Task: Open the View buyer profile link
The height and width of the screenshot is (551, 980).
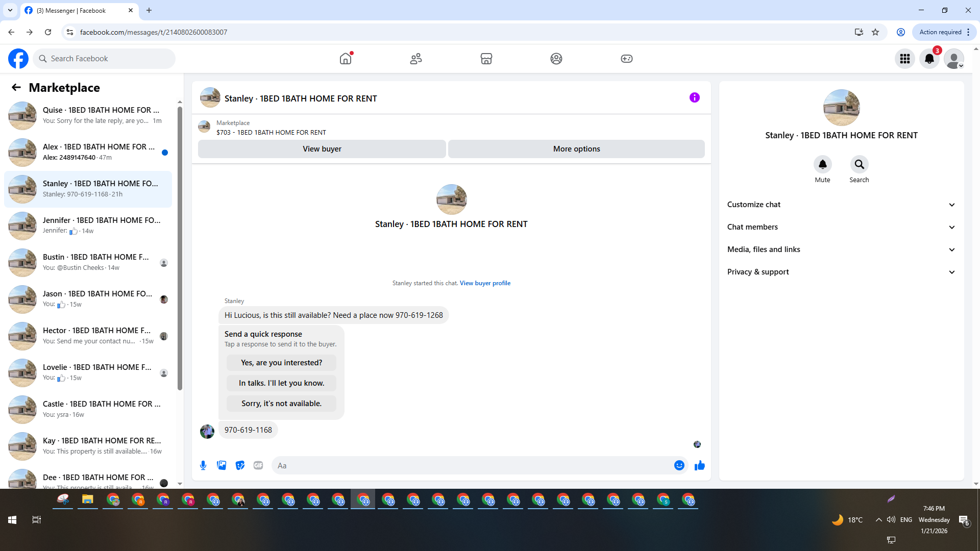Action: point(485,283)
